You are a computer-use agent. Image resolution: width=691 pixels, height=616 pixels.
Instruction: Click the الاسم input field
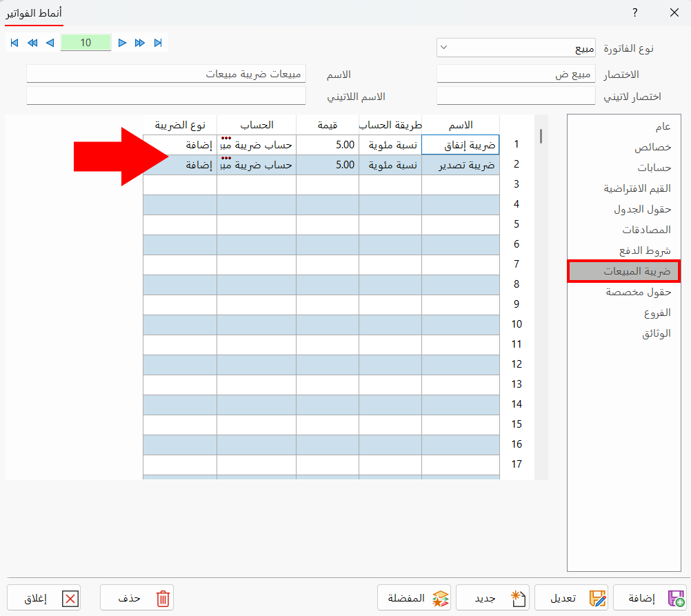[166, 74]
